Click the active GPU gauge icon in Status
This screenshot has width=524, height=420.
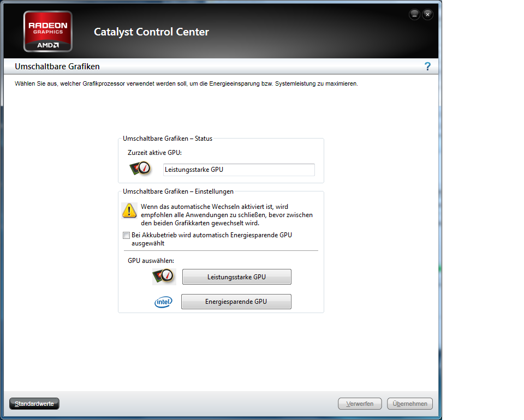coord(140,169)
